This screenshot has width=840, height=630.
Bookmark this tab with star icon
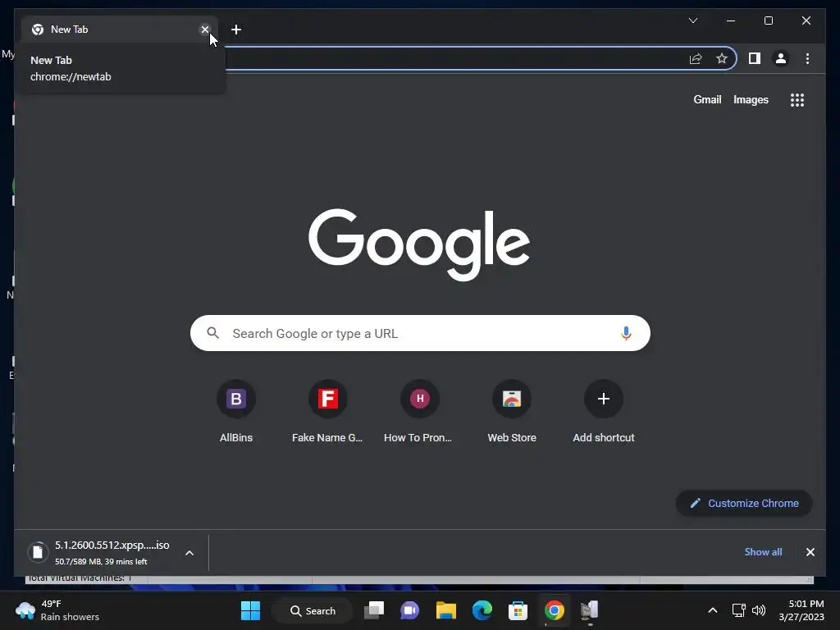[x=722, y=58]
